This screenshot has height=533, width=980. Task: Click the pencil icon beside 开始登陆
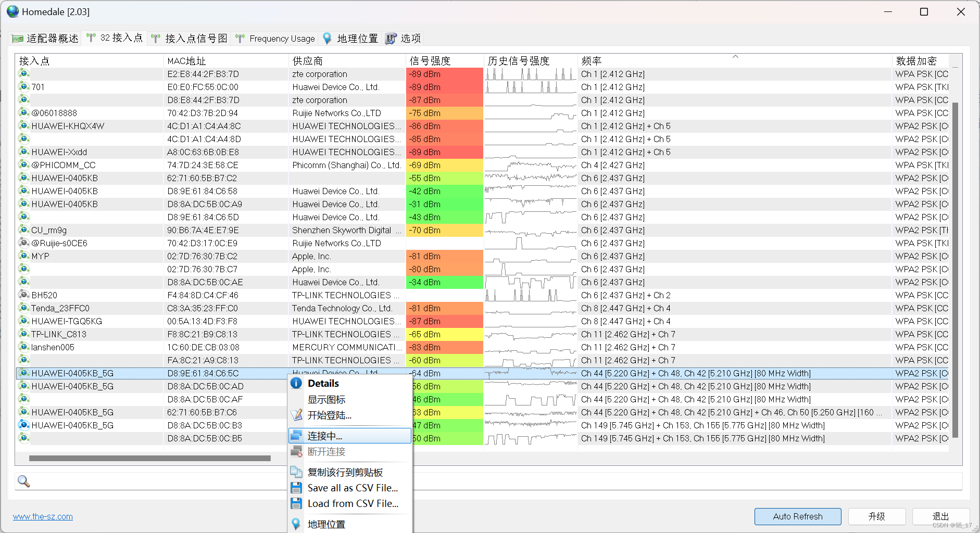coord(296,415)
